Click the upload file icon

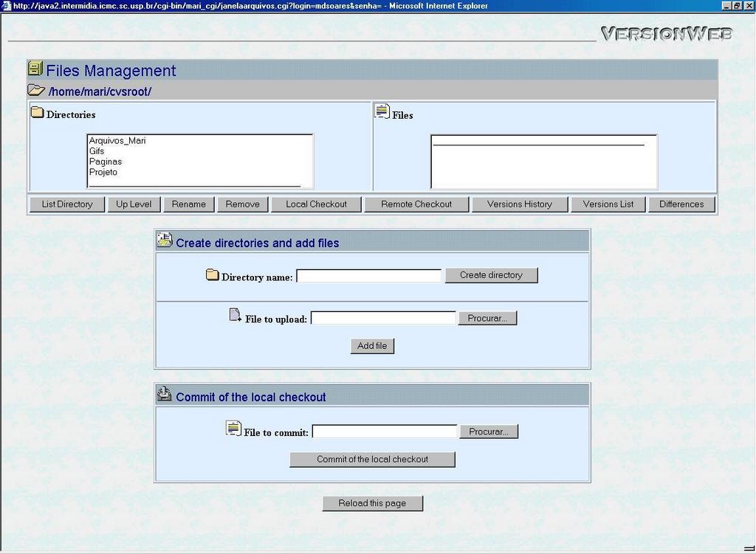click(236, 316)
